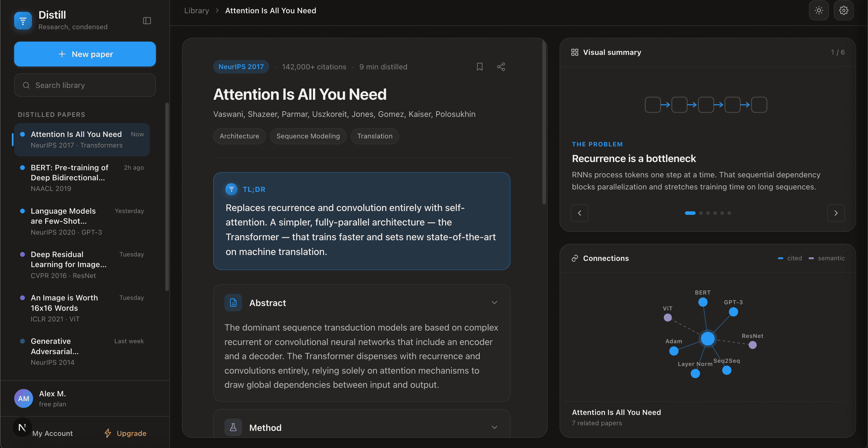Collapse the Abstract section chevron
The height and width of the screenshot is (448, 868).
point(494,303)
